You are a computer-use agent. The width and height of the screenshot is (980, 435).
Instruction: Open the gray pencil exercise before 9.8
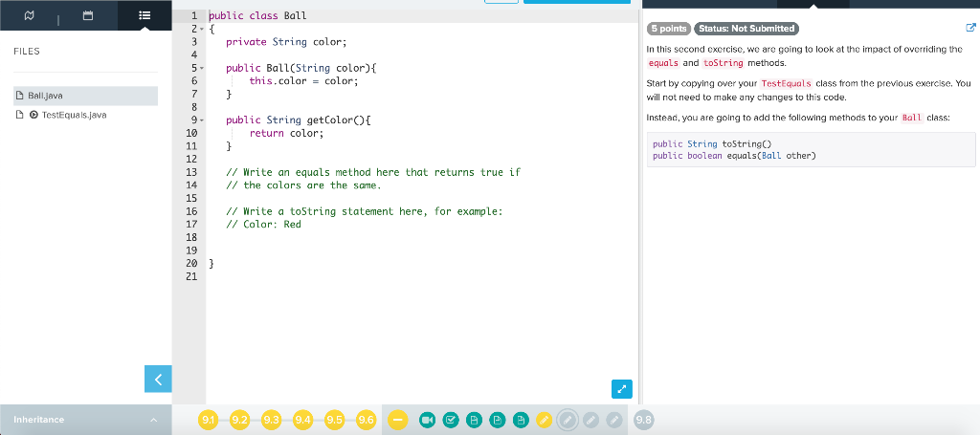coord(614,420)
